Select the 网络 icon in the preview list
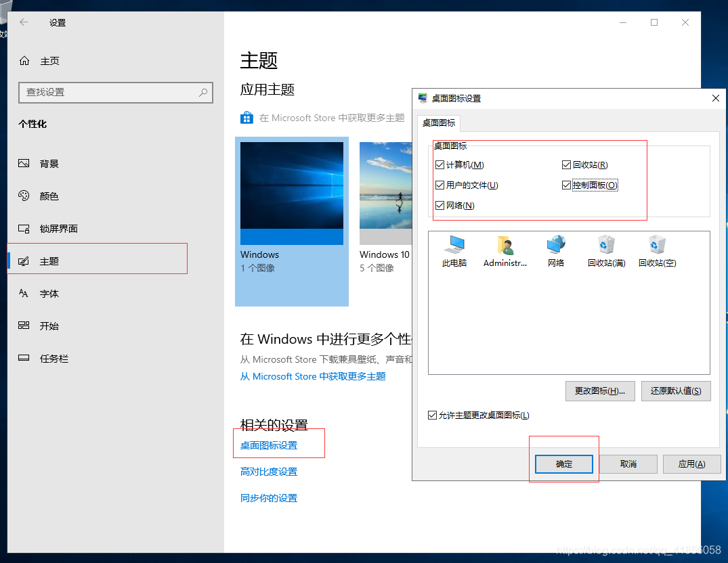This screenshot has height=563, width=728. tap(555, 247)
